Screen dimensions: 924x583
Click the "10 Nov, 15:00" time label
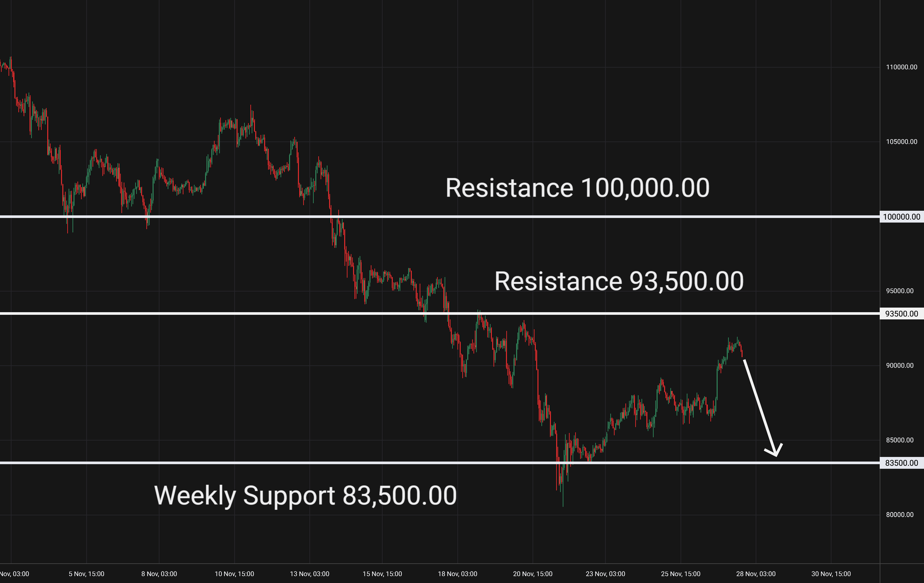coord(234,574)
